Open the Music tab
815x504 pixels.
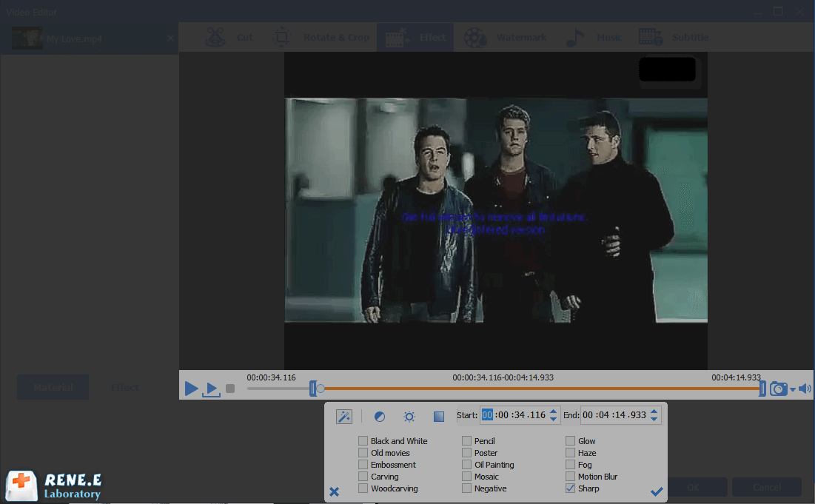593,38
